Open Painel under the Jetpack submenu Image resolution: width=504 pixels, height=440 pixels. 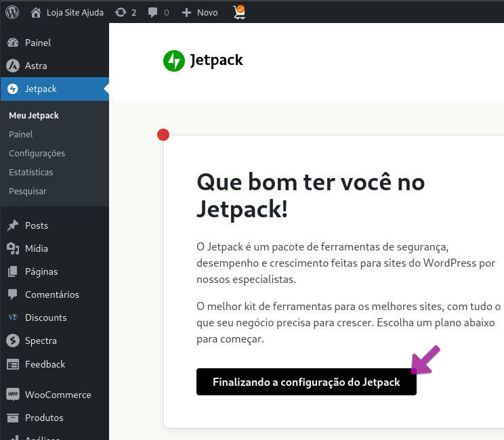[x=20, y=134]
